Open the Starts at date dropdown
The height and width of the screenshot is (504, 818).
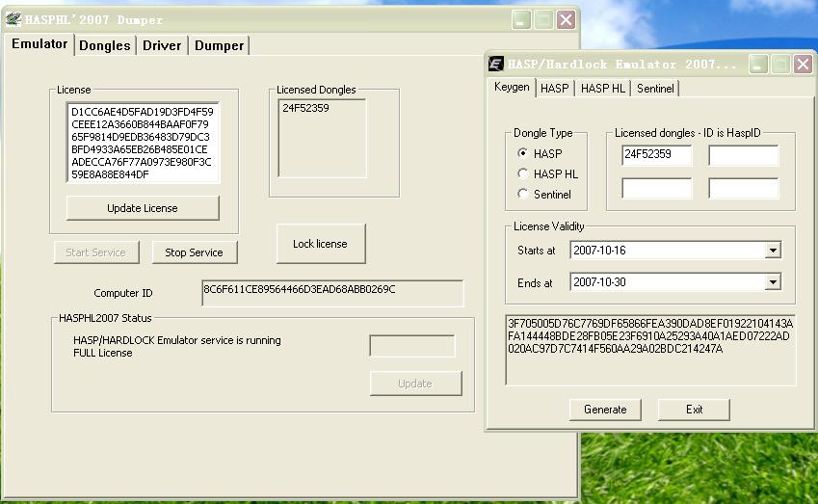[773, 251]
